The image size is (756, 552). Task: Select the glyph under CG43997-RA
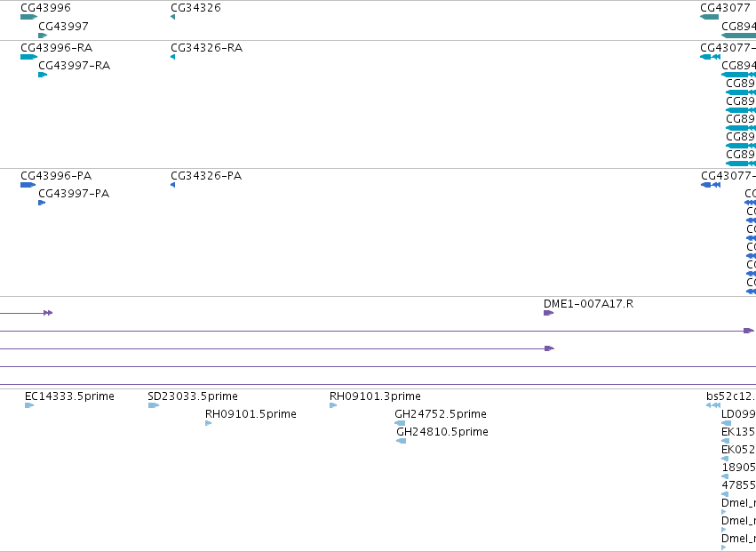[43, 75]
